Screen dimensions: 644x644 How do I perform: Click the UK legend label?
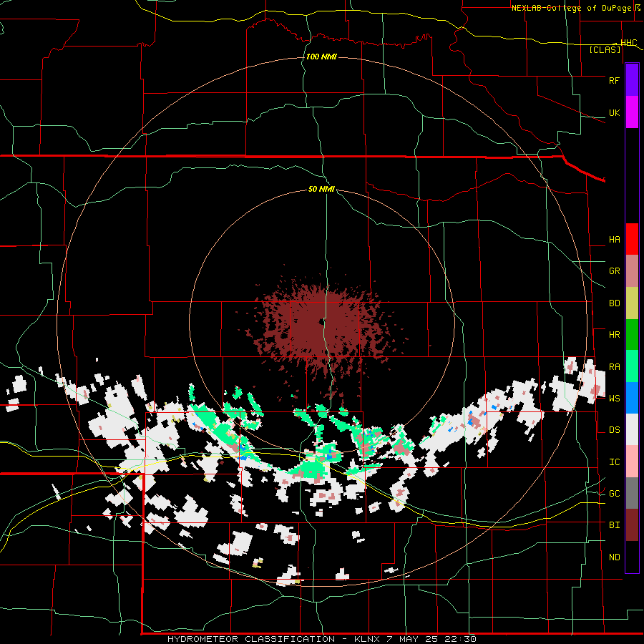coord(614,112)
